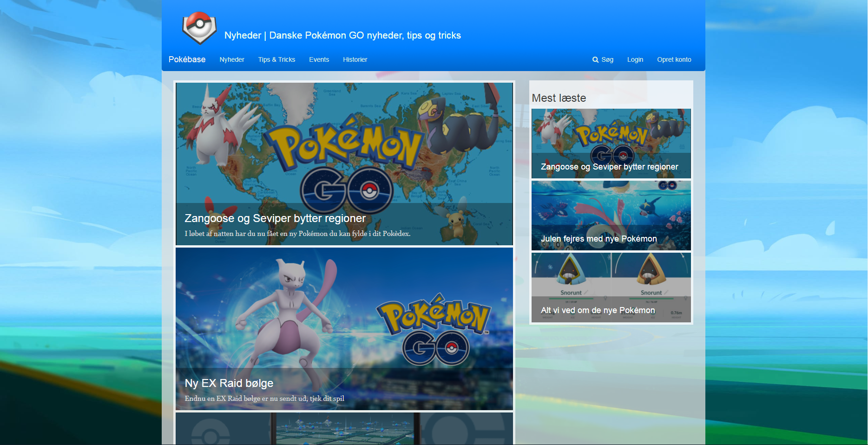Open sidebar Zangoose og Seviper thumbnail
The width and height of the screenshot is (868, 445).
[611, 144]
